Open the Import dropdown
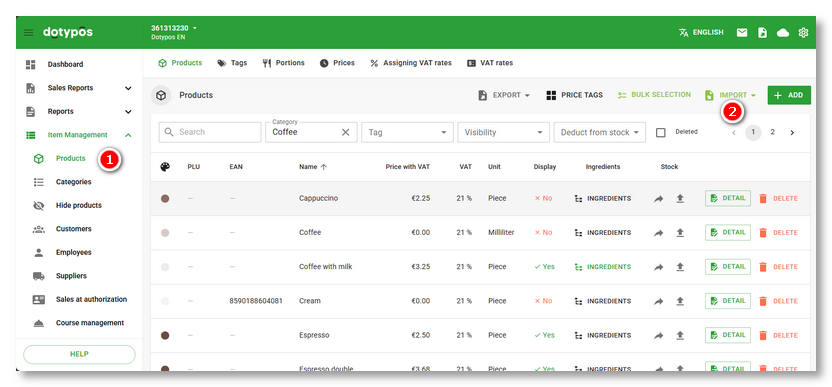The height and width of the screenshot is (387, 832). click(x=730, y=96)
